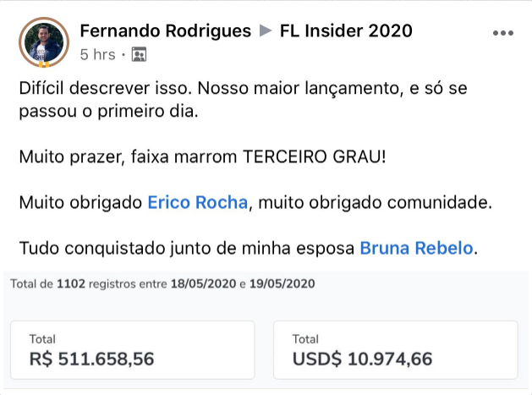
Task: Click the 18/05/2020 start date
Action: [203, 283]
